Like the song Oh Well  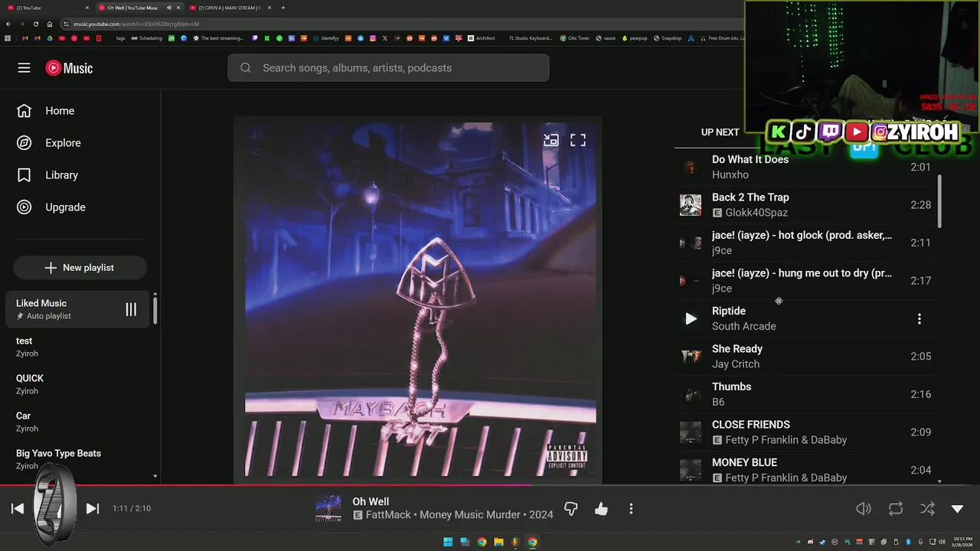tap(601, 509)
